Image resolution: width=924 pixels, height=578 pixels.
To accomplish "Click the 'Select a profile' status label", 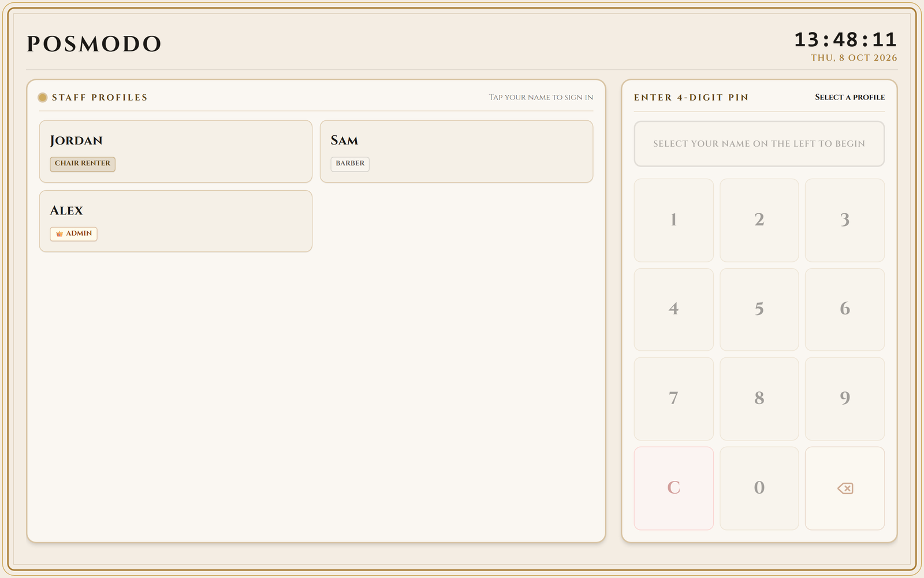I will [x=850, y=97].
